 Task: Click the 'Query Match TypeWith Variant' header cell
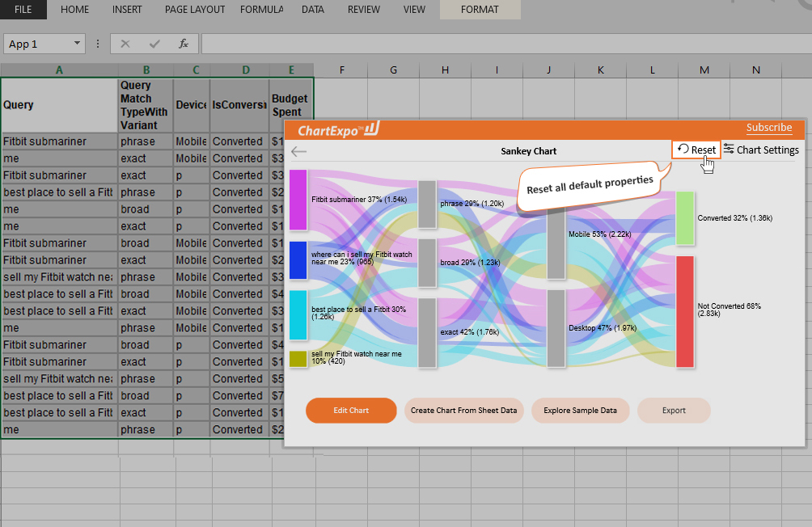(x=146, y=104)
